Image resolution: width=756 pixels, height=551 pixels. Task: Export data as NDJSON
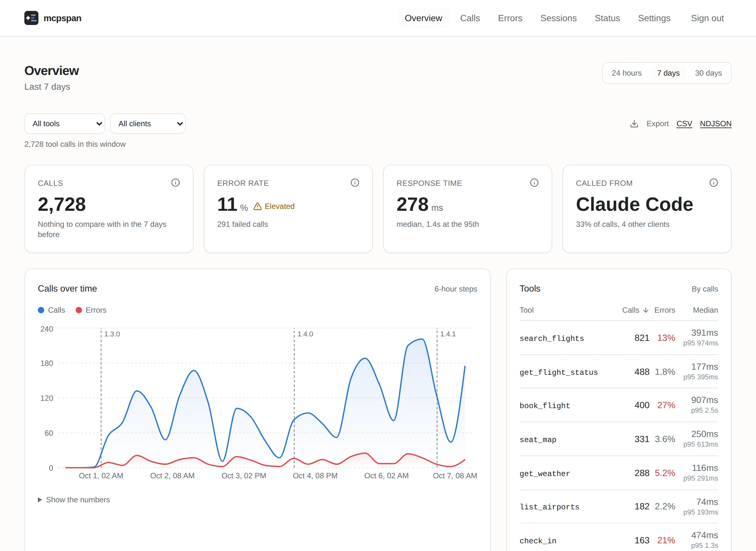point(716,124)
